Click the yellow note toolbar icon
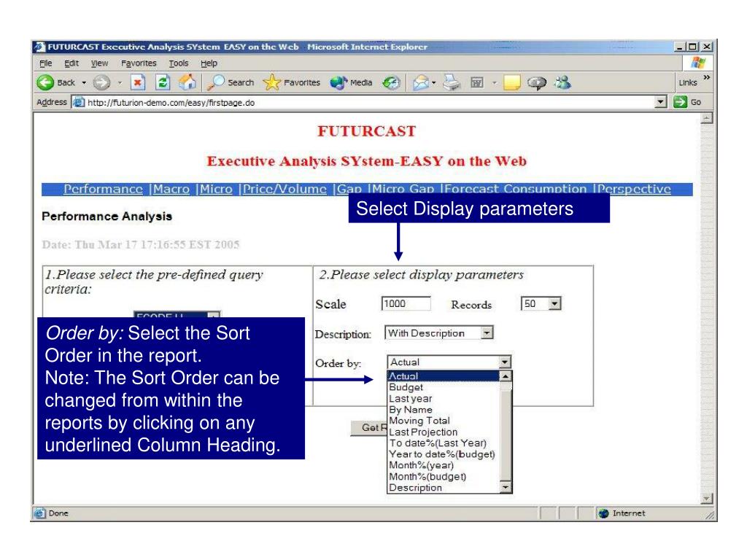The height and width of the screenshot is (560, 747). 512,82
